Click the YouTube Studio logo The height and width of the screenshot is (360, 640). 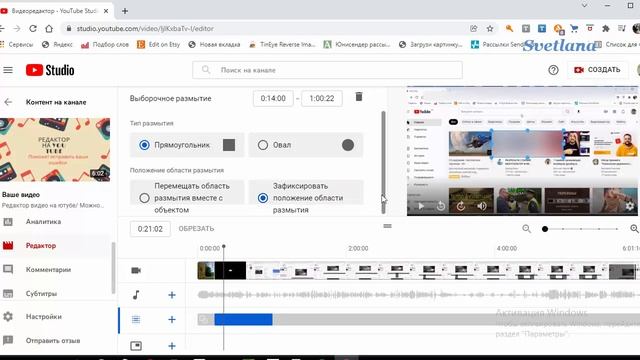(x=50, y=70)
